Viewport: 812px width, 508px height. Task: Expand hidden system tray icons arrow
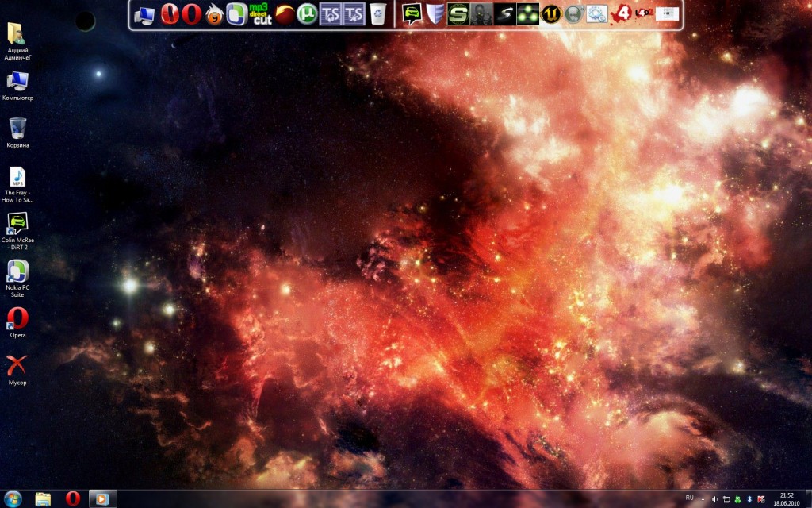pyautogui.click(x=703, y=498)
